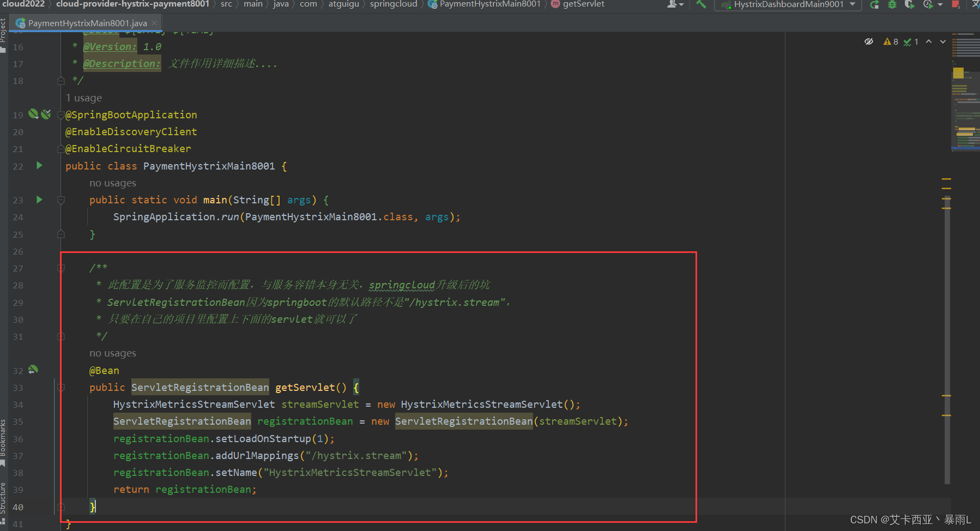Click the @EnableDiscoveryClient annotation
This screenshot has width=980, height=531.
pyautogui.click(x=131, y=132)
